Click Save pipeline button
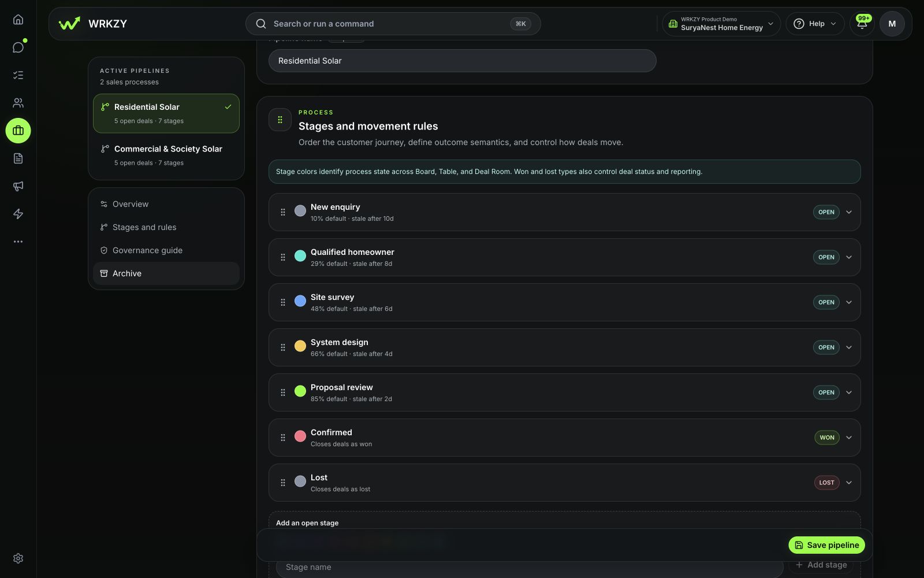 [826, 545]
